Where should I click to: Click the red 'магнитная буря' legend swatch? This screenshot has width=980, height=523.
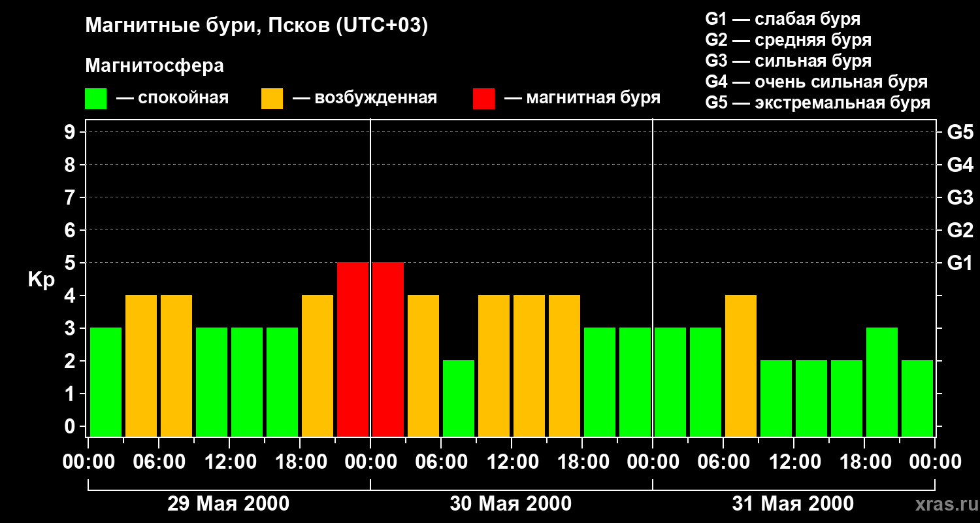[483, 99]
